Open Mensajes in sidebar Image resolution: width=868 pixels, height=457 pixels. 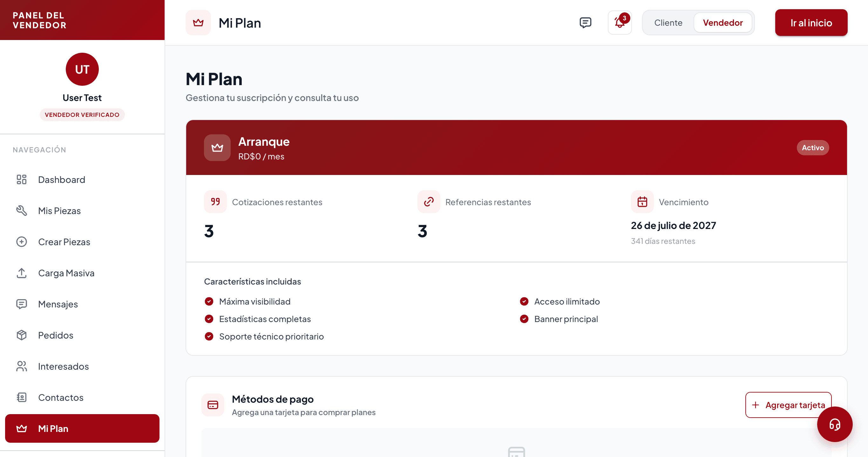tap(82, 304)
